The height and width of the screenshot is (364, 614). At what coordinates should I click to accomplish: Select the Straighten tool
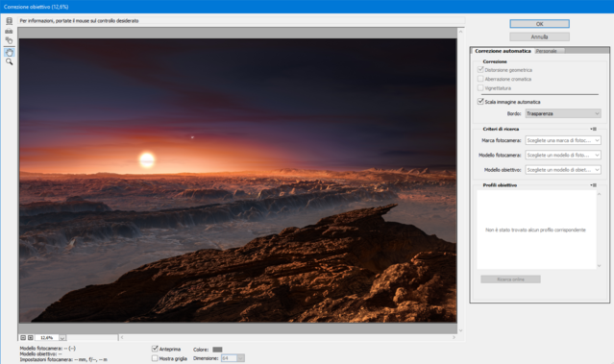tap(9, 31)
